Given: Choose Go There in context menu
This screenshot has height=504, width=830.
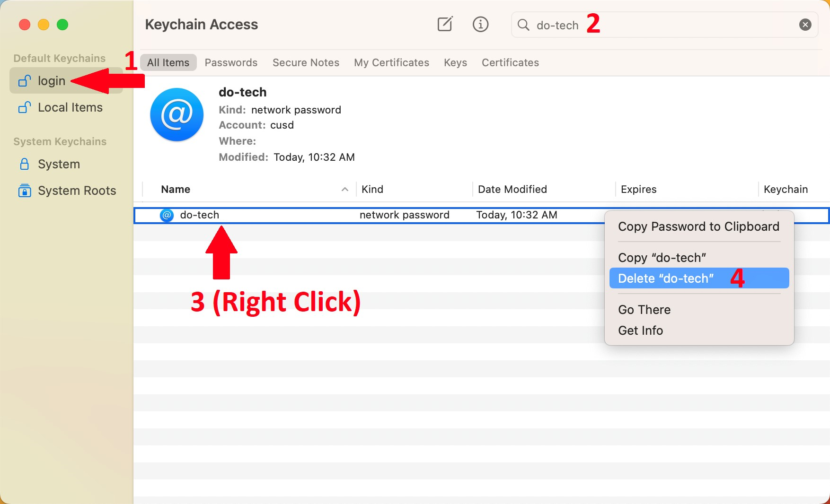Looking at the screenshot, I should coord(698,310).
